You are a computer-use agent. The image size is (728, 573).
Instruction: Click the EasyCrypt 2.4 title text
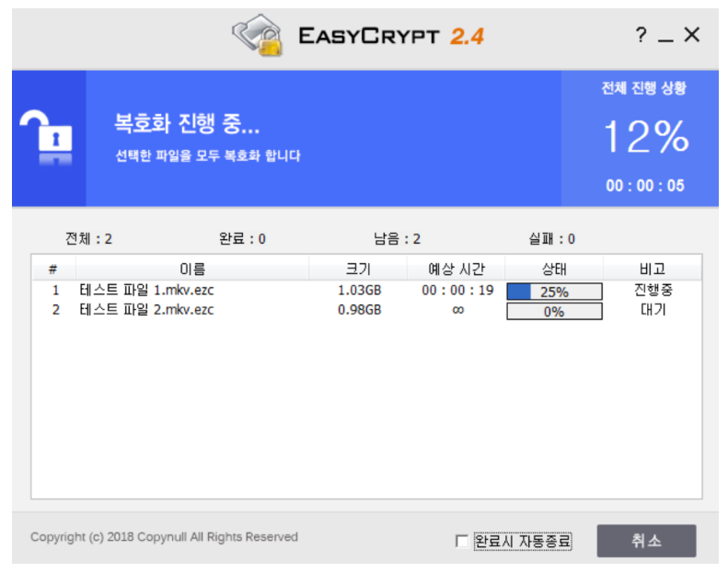(x=391, y=36)
